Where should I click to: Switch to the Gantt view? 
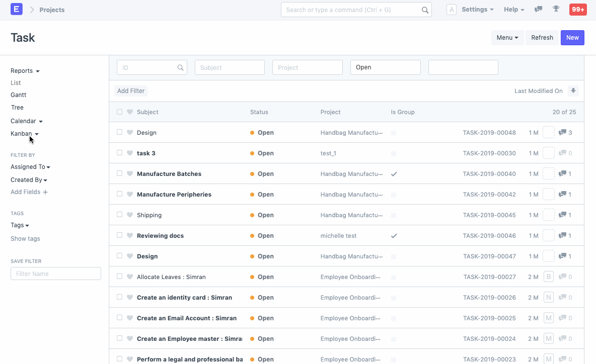(18, 95)
